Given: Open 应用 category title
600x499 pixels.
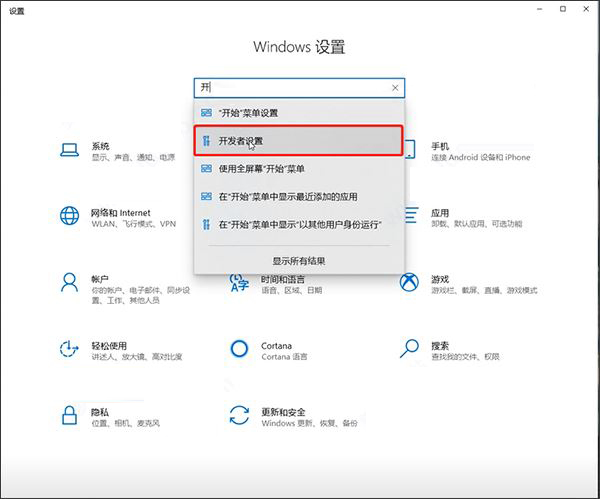Looking at the screenshot, I should [440, 213].
